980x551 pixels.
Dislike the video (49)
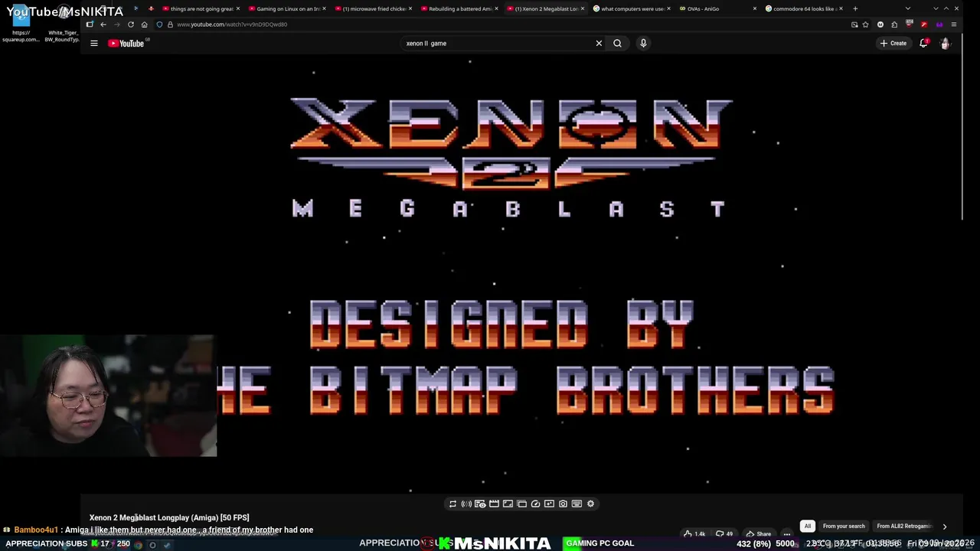pos(724,534)
